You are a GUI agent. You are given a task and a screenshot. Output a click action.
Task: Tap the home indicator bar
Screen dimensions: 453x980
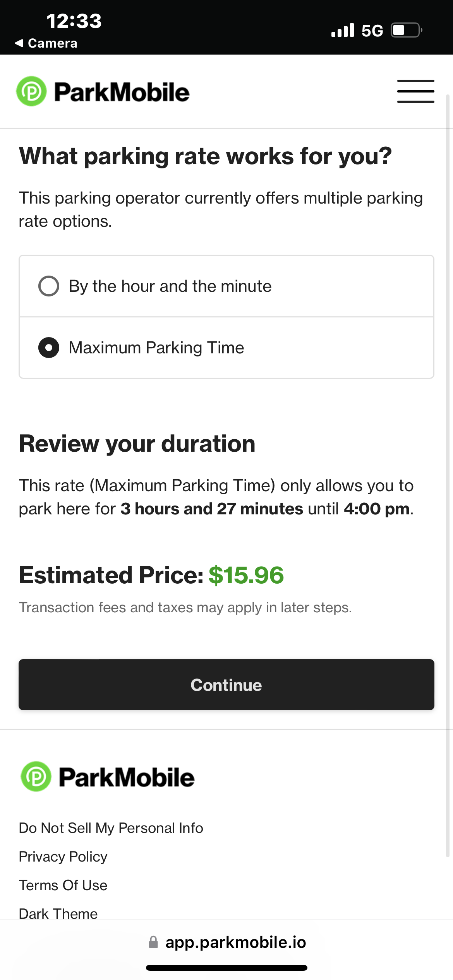[226, 968]
